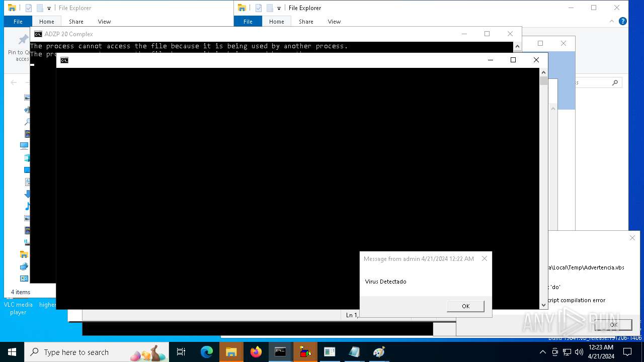The height and width of the screenshot is (362, 644).
Task: Expand the Customize Quick Access Toolbar arrow in the left File Explorer
Action: (x=49, y=9)
